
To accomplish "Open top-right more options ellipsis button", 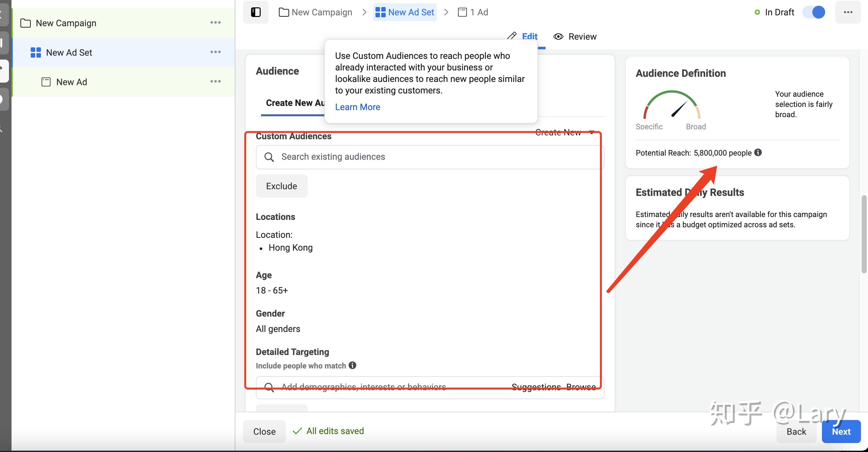I will pyautogui.click(x=848, y=12).
